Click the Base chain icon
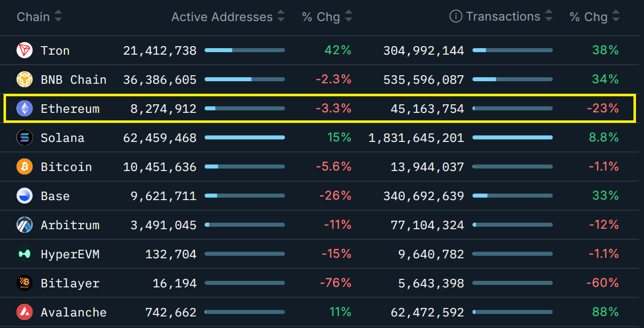Screen dimensions: 644x328 coord(24,196)
